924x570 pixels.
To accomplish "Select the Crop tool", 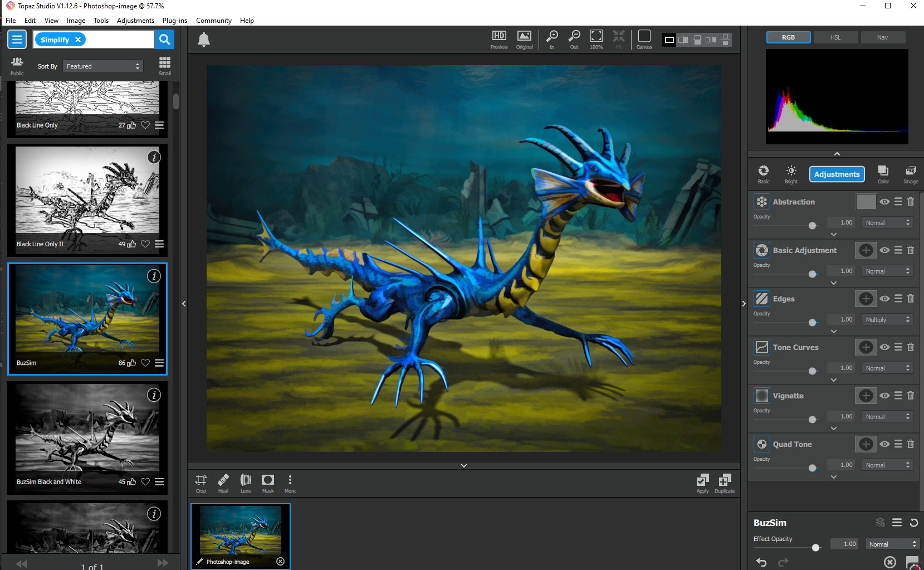I will 201,483.
